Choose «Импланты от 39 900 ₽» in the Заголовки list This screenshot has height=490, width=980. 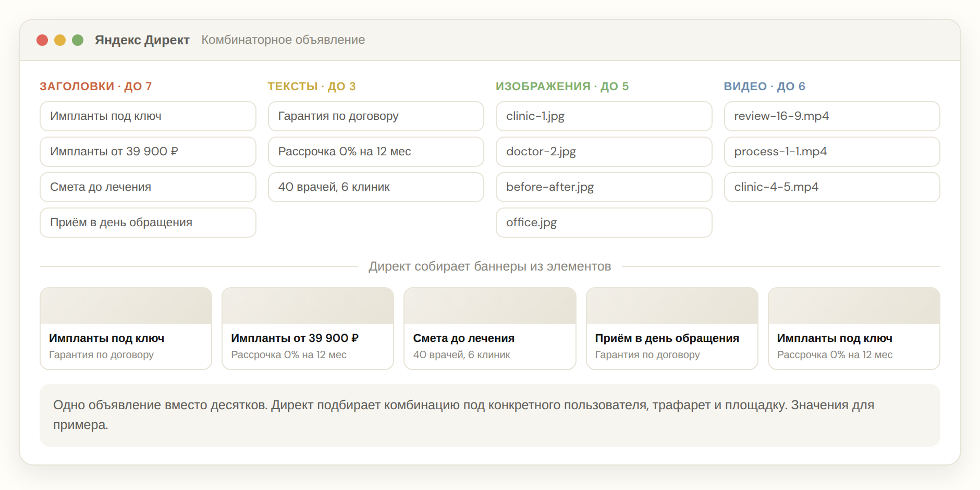pos(148,152)
